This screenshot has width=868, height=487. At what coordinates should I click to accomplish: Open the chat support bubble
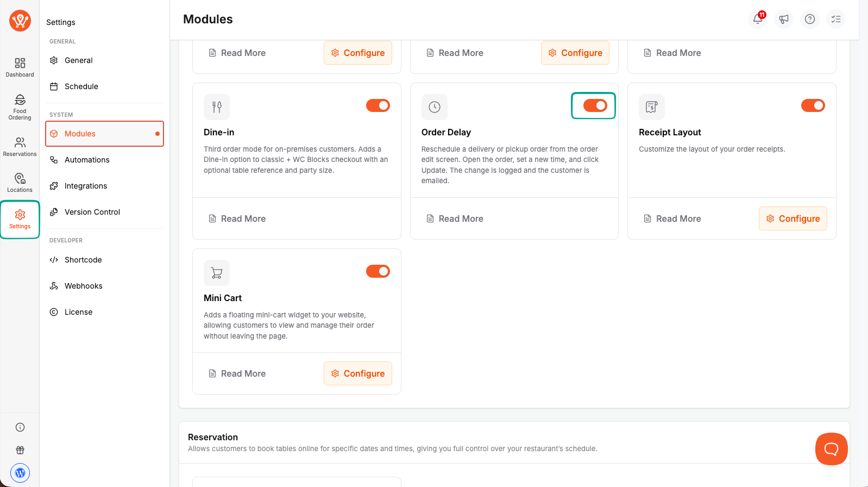(x=832, y=449)
